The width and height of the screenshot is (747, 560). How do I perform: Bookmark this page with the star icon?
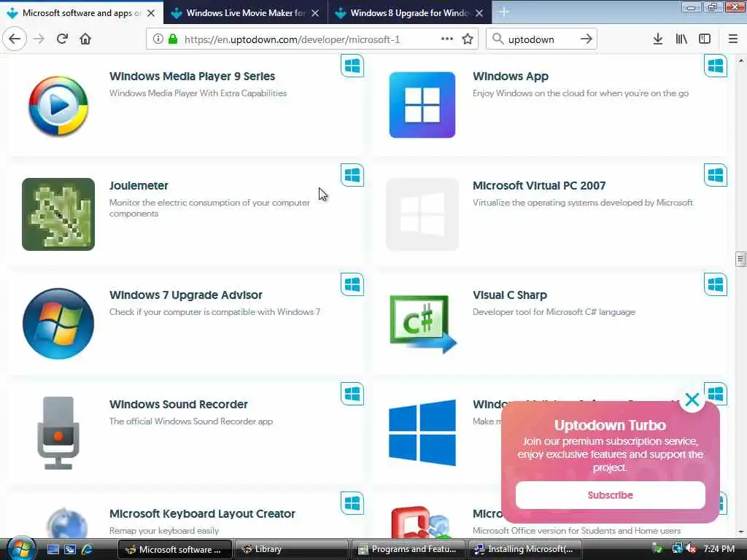(x=468, y=39)
